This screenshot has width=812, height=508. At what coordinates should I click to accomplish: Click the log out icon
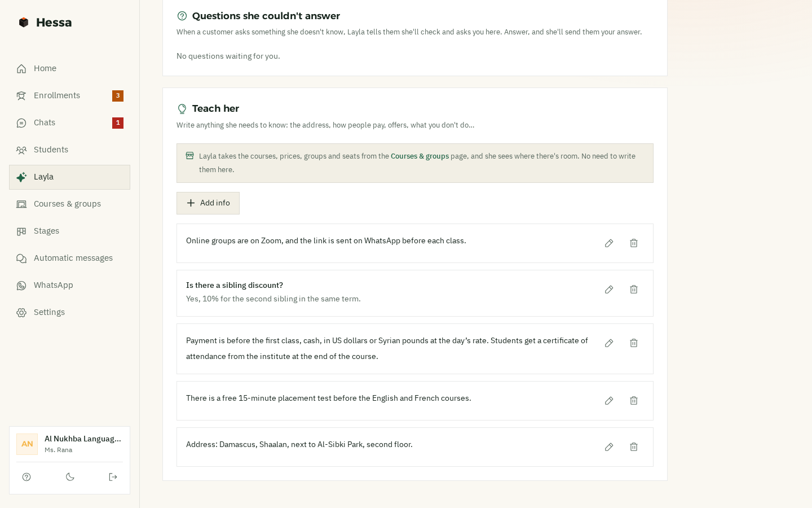(x=113, y=477)
